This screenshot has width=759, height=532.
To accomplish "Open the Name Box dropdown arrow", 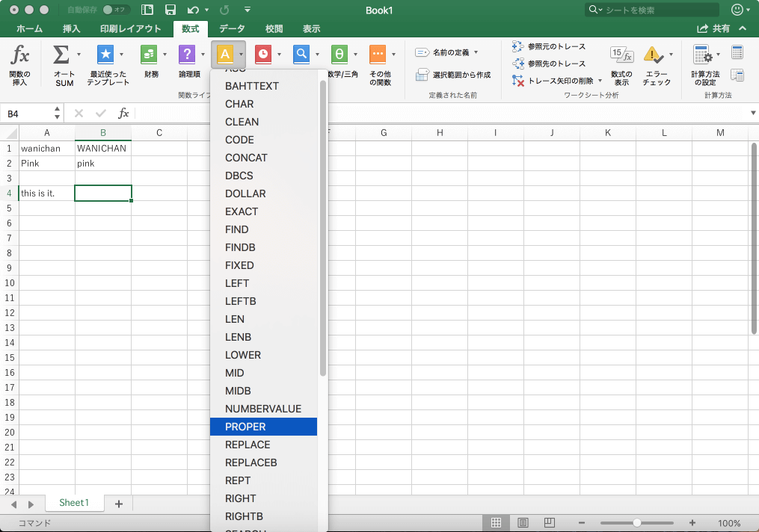I will [x=58, y=113].
